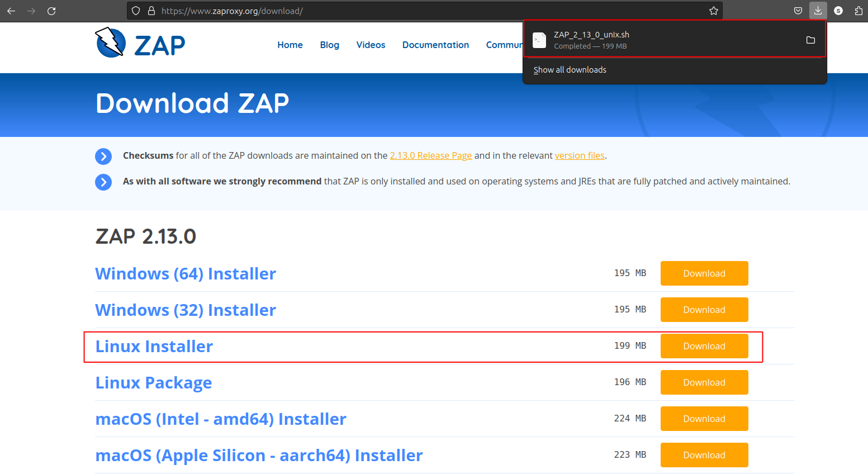Open the Documentation menu item
This screenshot has height=474, width=868.
pos(435,45)
